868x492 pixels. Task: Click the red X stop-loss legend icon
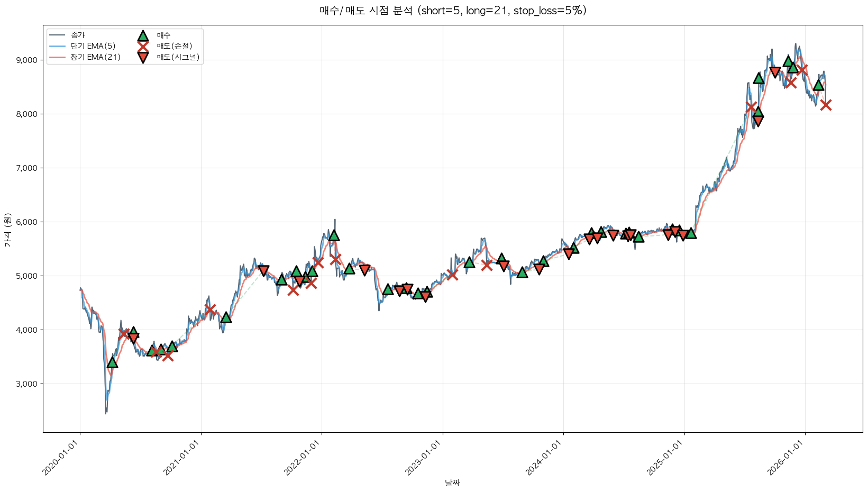pyautogui.click(x=143, y=47)
